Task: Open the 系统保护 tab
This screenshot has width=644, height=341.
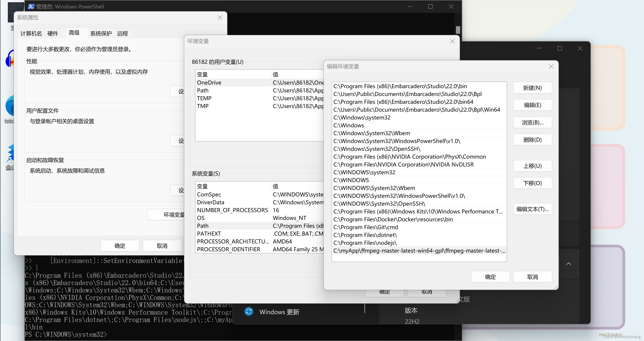Action: [101, 33]
